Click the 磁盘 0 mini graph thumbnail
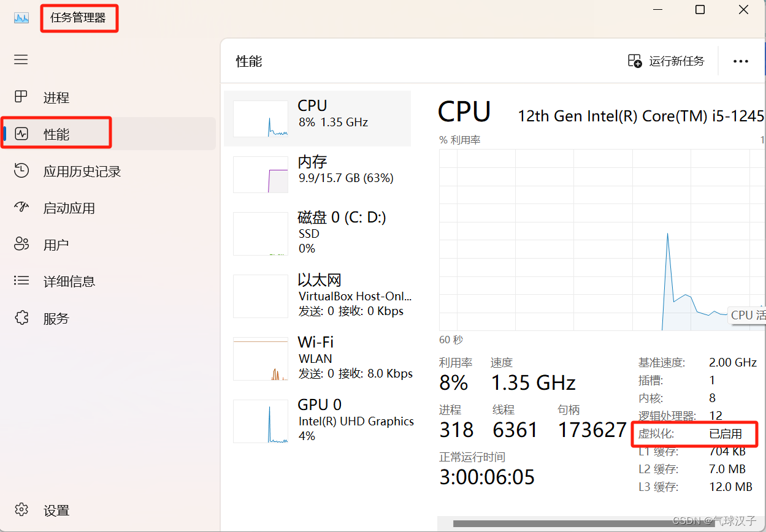The width and height of the screenshot is (766, 532). point(261,234)
